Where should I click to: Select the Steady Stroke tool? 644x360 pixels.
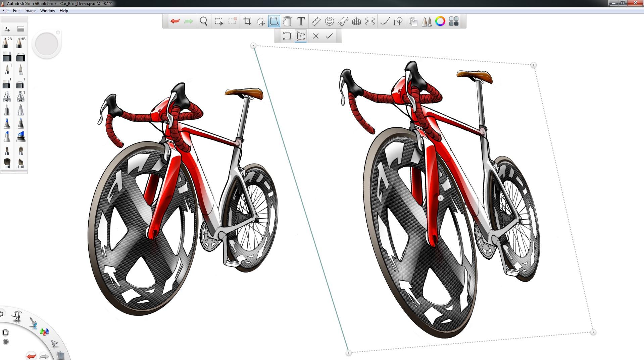coord(385,21)
